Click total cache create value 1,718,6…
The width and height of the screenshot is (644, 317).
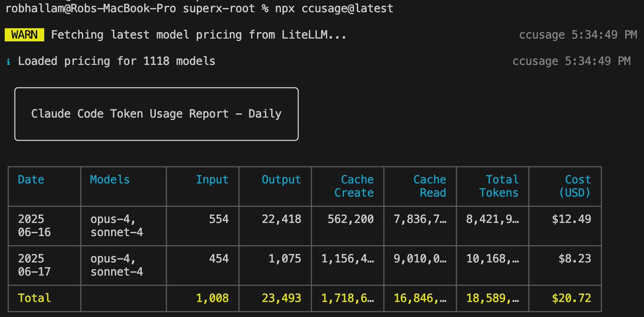347,298
